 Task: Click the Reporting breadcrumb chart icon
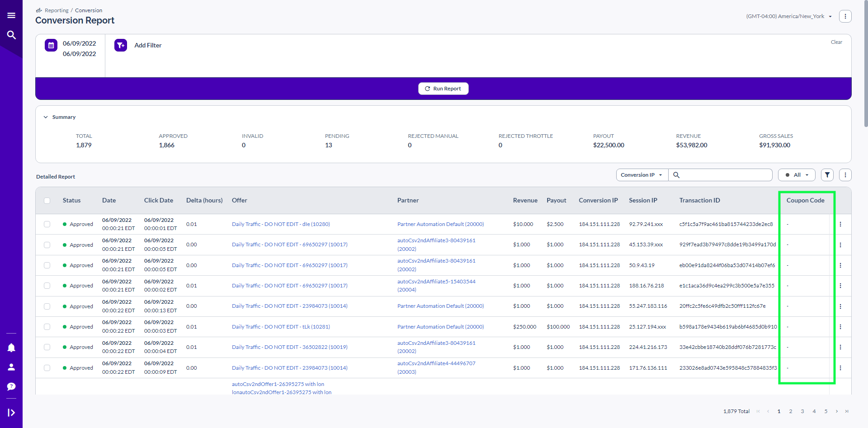pyautogui.click(x=39, y=10)
